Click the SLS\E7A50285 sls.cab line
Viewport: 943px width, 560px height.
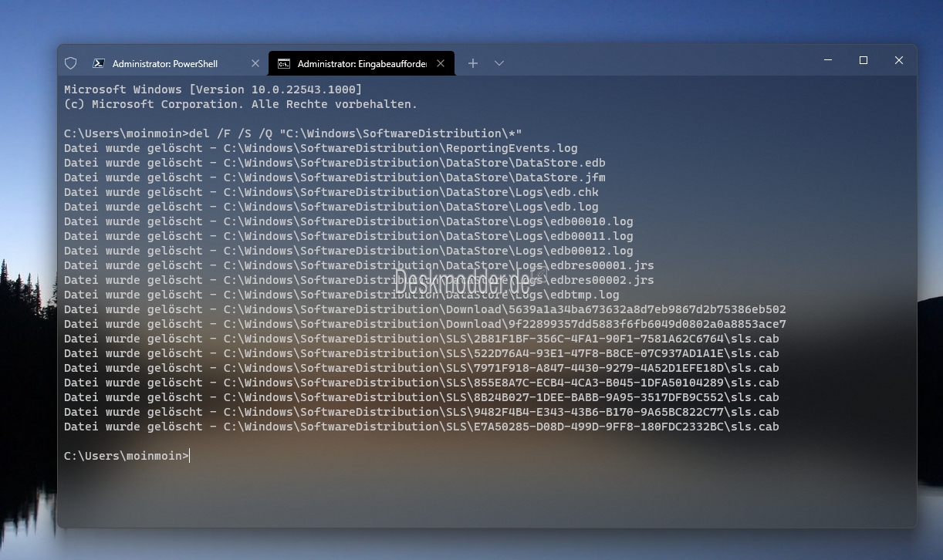click(x=421, y=427)
